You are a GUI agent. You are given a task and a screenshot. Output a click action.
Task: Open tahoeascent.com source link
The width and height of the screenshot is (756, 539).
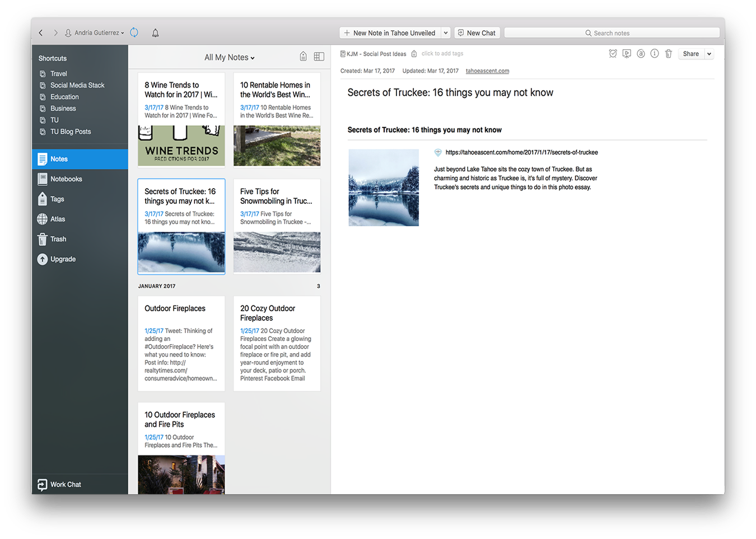click(x=487, y=71)
